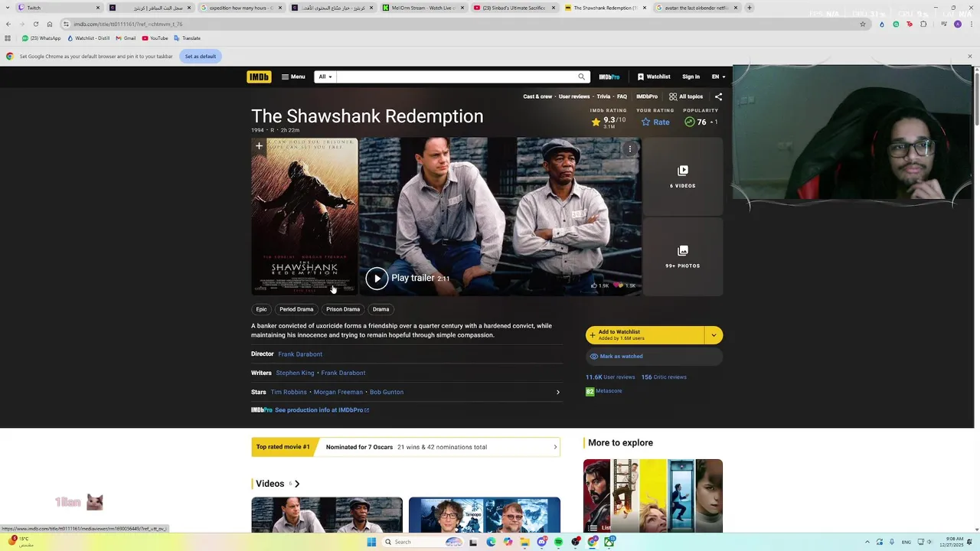Open Top rated movie #1 badge
980x551 pixels.
point(283,447)
